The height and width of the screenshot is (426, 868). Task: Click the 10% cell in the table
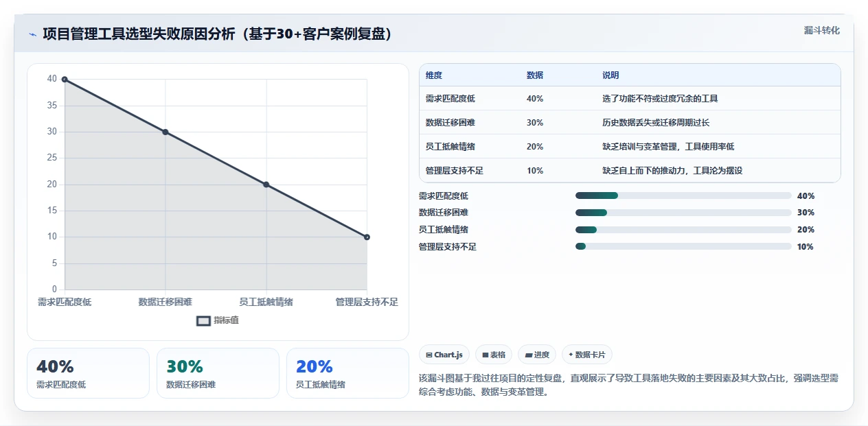[x=535, y=171]
